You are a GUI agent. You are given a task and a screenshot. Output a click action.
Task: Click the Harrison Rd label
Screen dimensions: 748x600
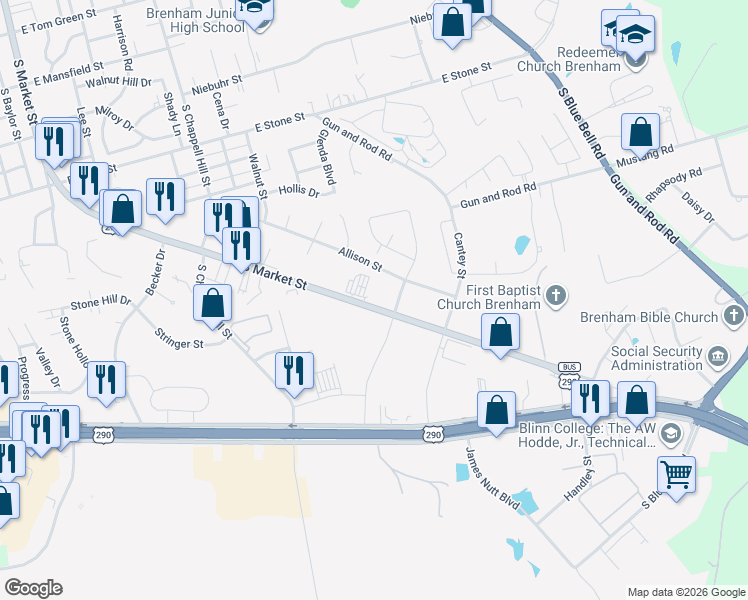[x=122, y=43]
